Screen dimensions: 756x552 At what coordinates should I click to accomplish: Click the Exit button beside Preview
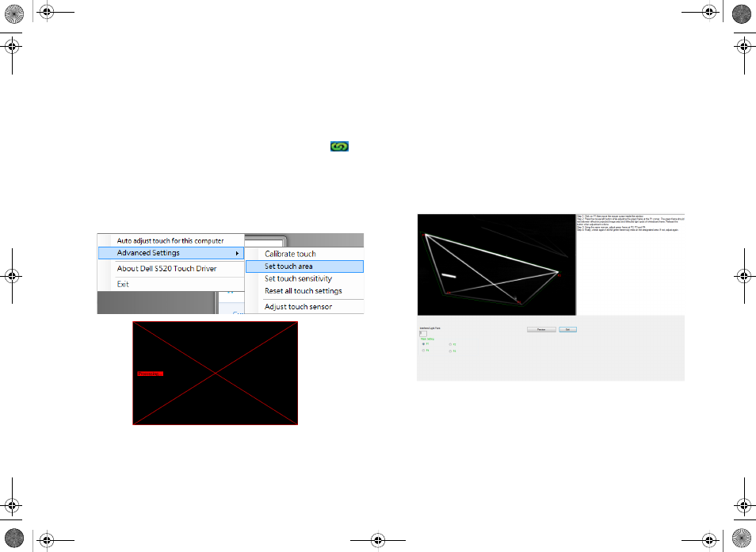568,330
